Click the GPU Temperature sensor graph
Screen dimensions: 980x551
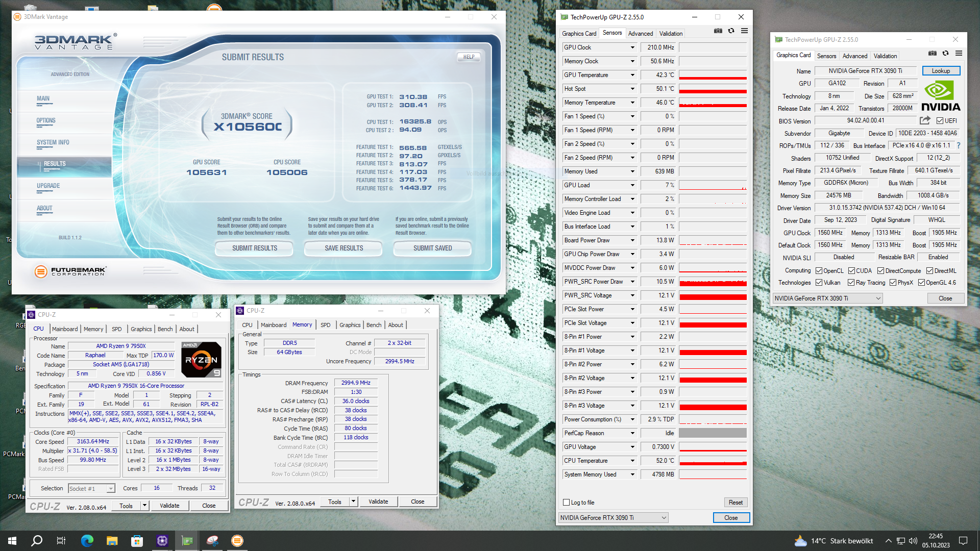713,75
